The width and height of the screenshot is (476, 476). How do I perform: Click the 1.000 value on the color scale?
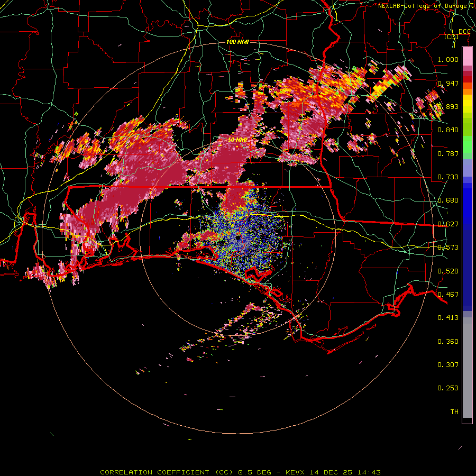(x=448, y=59)
